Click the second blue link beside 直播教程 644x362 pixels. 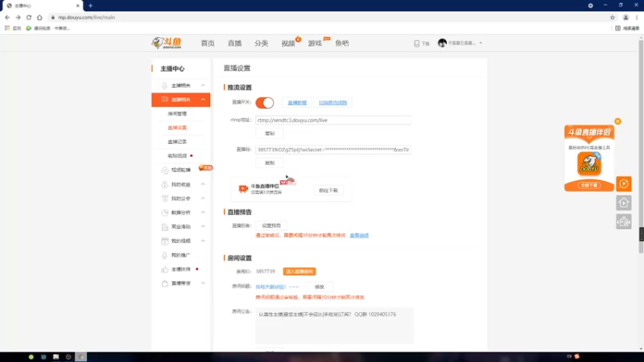pyautogui.click(x=333, y=103)
